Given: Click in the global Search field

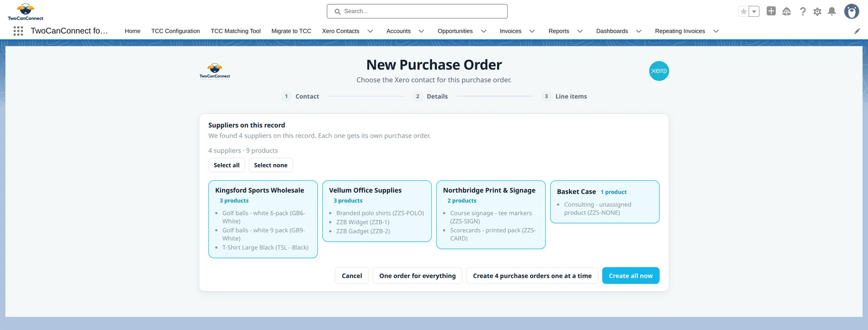Looking at the screenshot, I should pos(417,11).
